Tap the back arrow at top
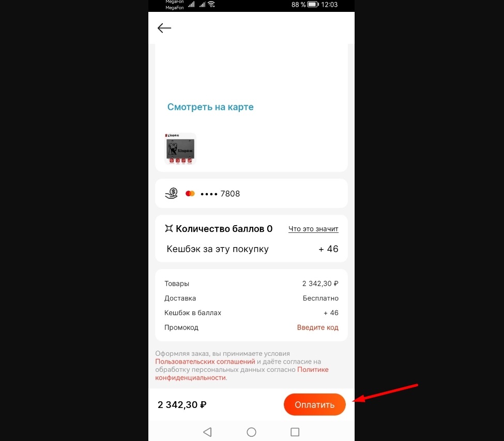The height and width of the screenshot is (441, 504). [164, 28]
